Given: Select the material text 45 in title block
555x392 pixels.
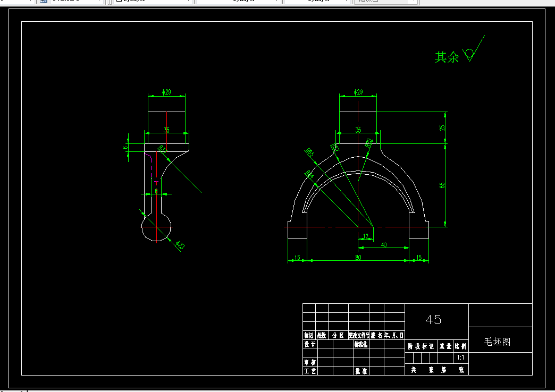Looking at the screenshot, I should click(433, 320).
